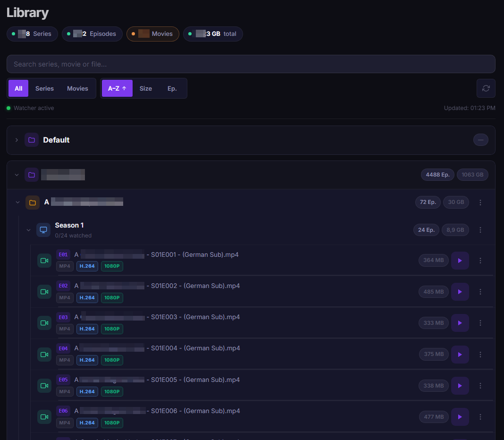The height and width of the screenshot is (440, 504).
Task: Click the camera icon for episode E04
Action: pos(44,355)
